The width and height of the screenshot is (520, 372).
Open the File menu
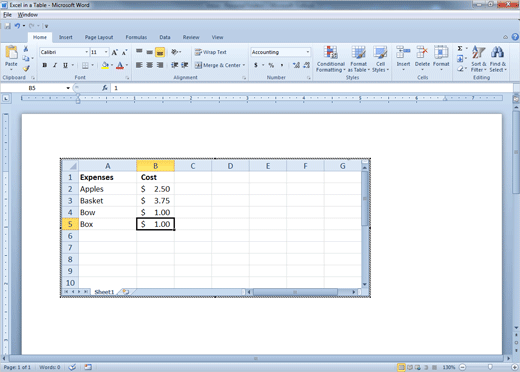click(7, 15)
